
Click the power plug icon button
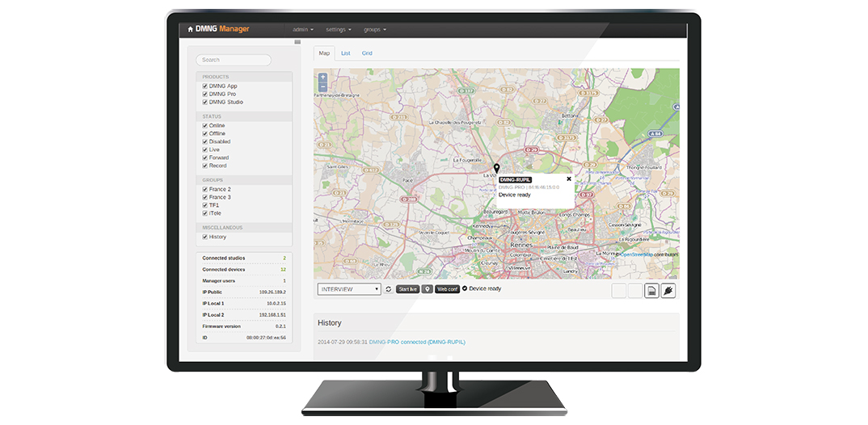point(668,291)
